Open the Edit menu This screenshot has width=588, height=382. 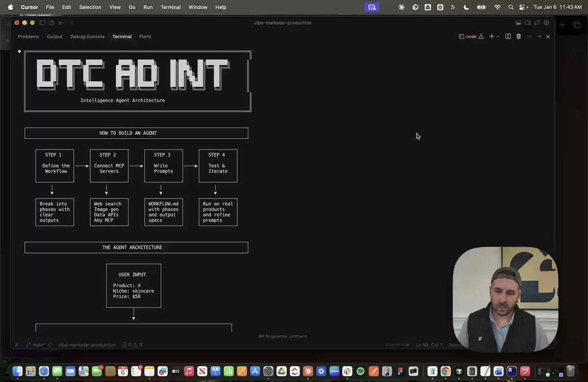67,7
